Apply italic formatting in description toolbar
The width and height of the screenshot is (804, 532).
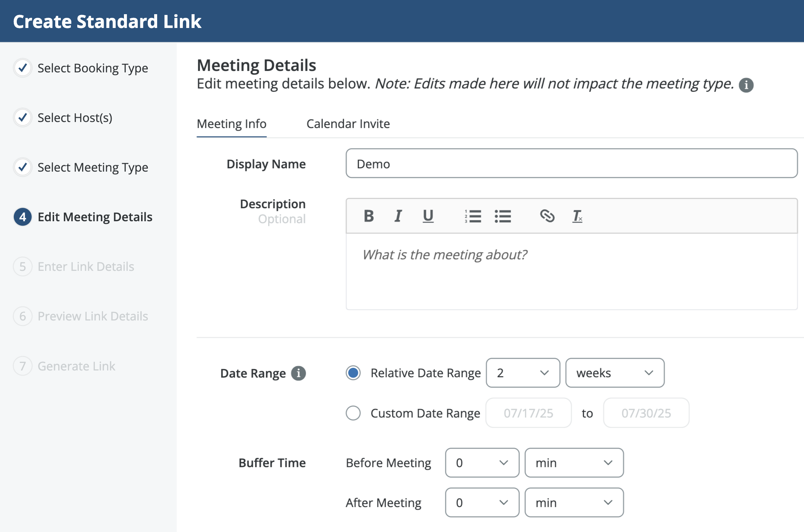pyautogui.click(x=398, y=216)
